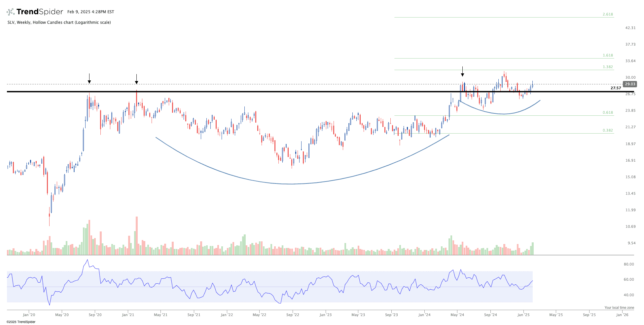The image size is (644, 325).
Task: Click the Feb 9, 2025 timestamp
Action: point(90,12)
